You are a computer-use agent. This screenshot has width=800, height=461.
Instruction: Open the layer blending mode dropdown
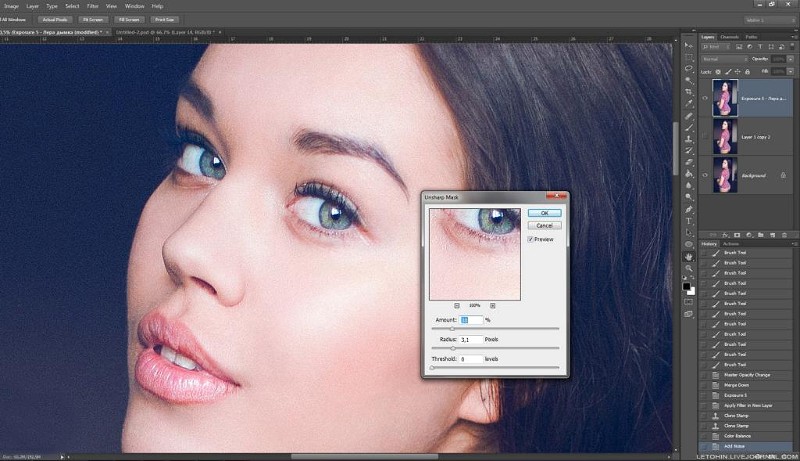pyautogui.click(x=722, y=59)
